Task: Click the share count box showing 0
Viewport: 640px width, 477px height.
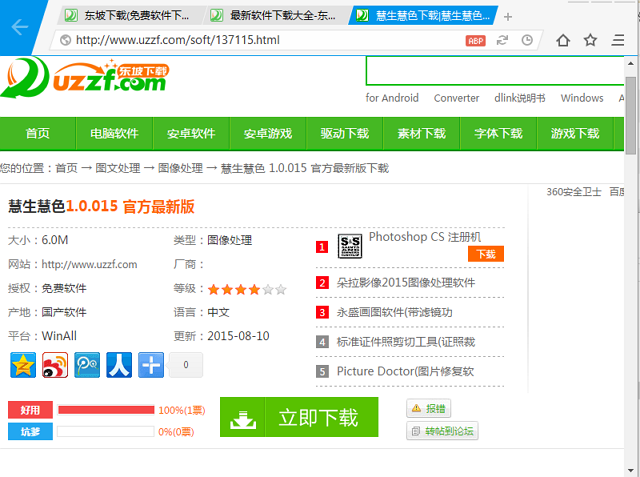Action: tap(186, 365)
